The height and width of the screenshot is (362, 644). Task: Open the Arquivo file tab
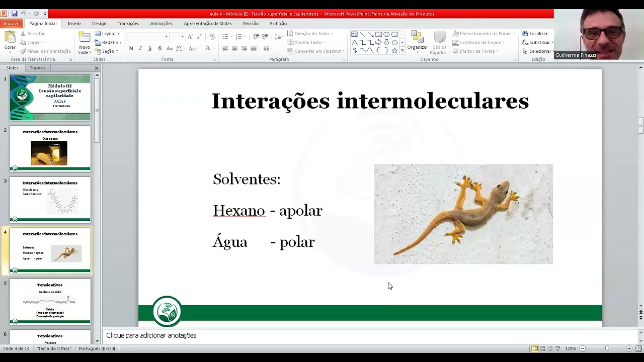11,24
